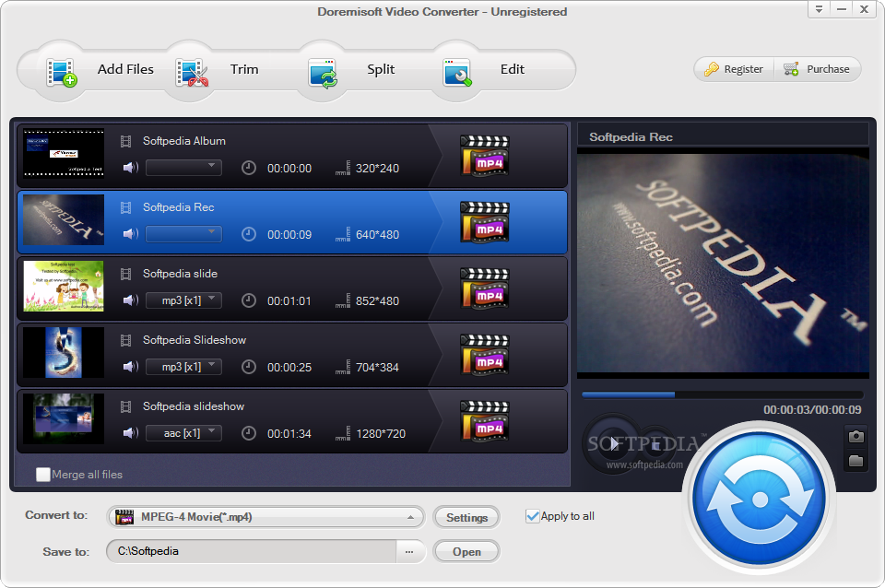885x588 pixels.
Task: Click the Register button text
Action: click(743, 69)
